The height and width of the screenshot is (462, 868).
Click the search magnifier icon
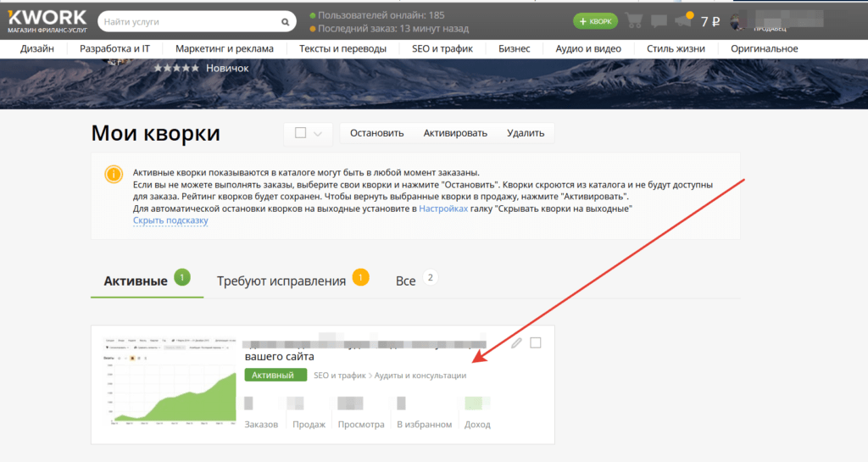click(284, 21)
